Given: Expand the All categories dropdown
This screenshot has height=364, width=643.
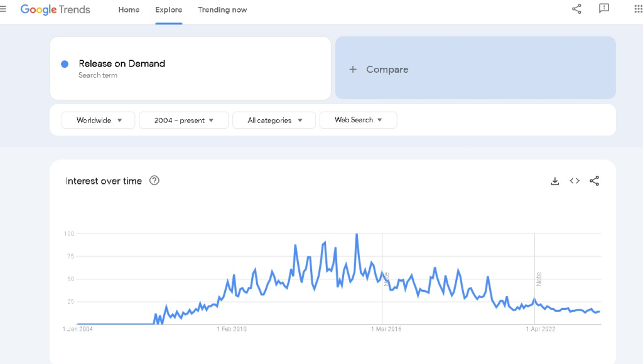Looking at the screenshot, I should pyautogui.click(x=274, y=120).
